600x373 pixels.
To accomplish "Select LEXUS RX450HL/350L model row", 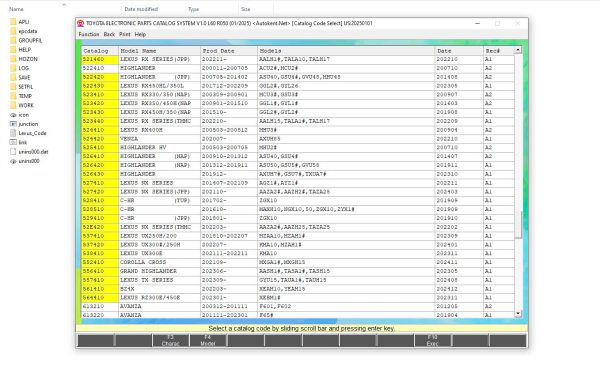I will coord(298,86).
